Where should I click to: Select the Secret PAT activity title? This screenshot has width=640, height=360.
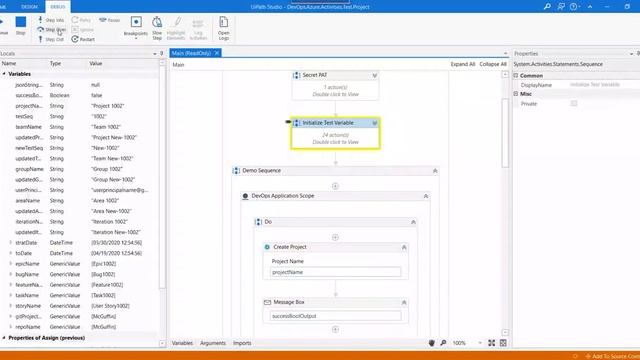click(315, 75)
